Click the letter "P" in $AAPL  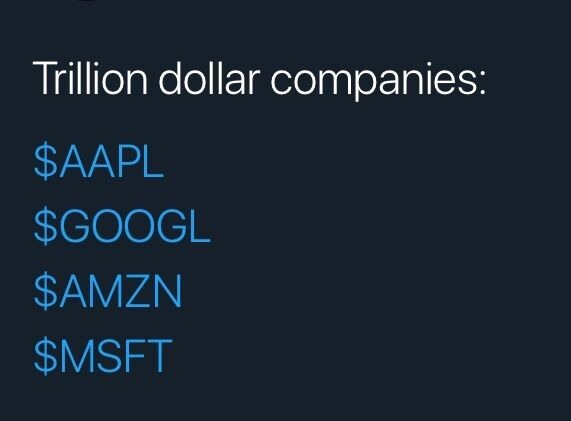click(x=129, y=161)
